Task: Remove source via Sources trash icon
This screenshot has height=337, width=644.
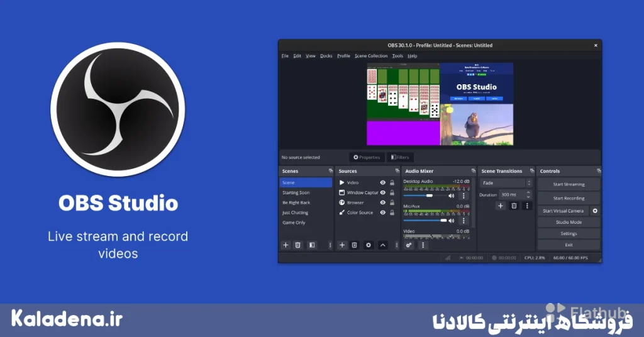Action: (355, 245)
